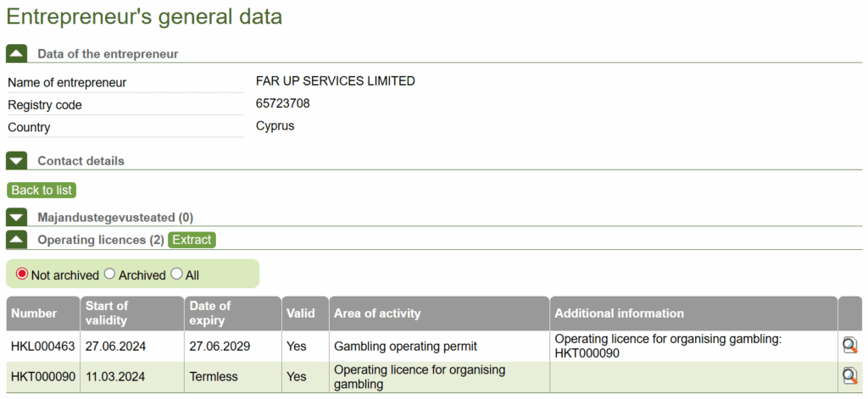The height and width of the screenshot is (399, 868).
Task: Select the All radio button
Action: tap(176, 274)
